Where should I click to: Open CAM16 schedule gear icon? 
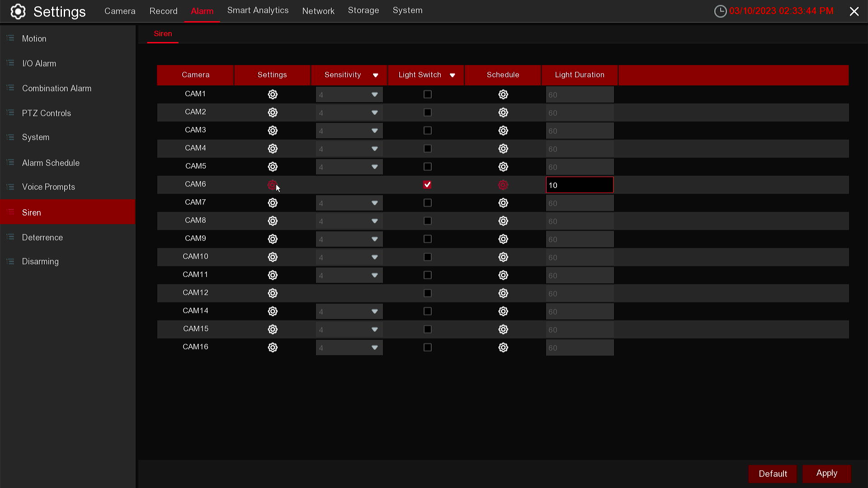(x=503, y=347)
